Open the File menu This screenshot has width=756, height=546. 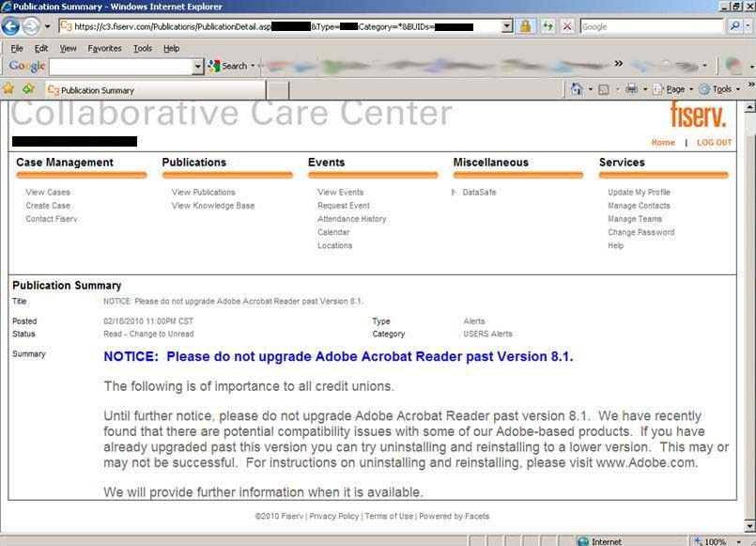(17, 48)
